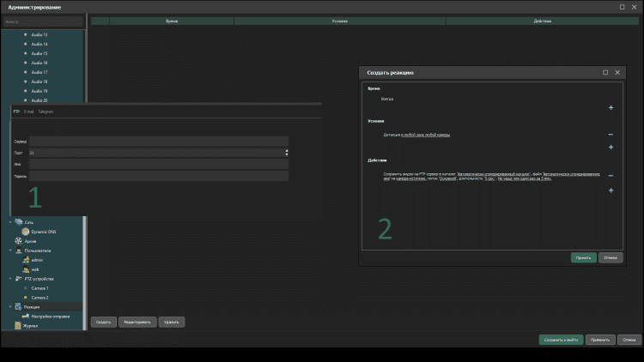Click Принять in the Создать реакцию dialog

tap(583, 256)
